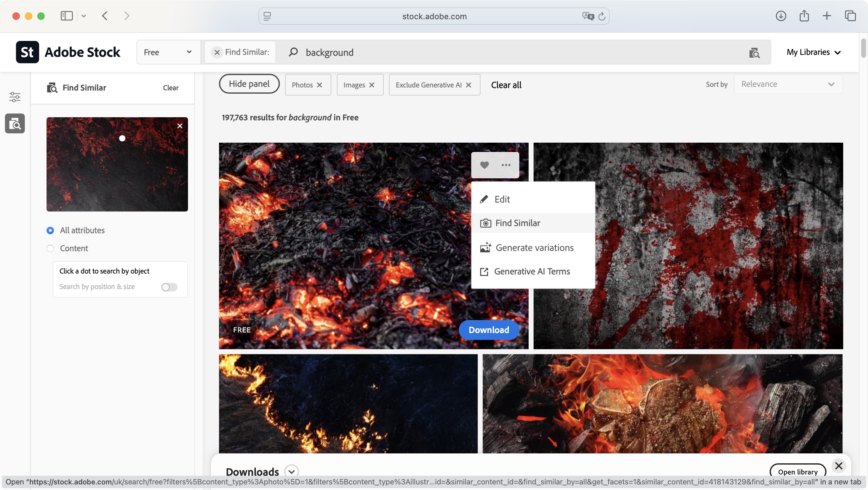868x490 pixels.
Task: Show Safari downloads icon
Action: point(781,16)
